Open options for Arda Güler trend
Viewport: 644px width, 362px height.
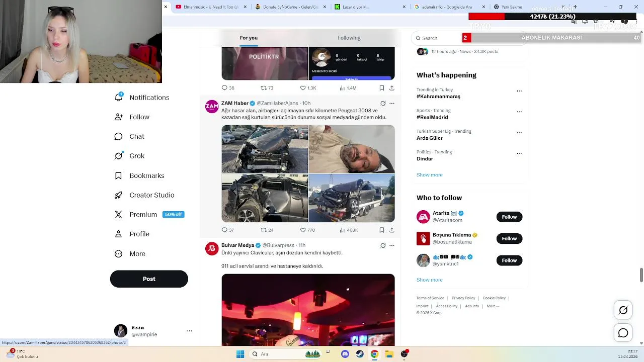click(x=519, y=133)
